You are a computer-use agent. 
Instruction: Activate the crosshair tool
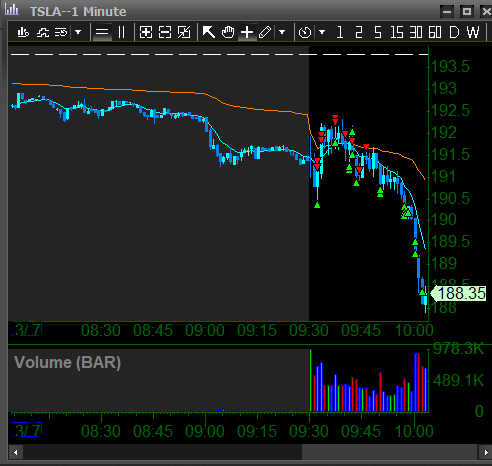247,32
